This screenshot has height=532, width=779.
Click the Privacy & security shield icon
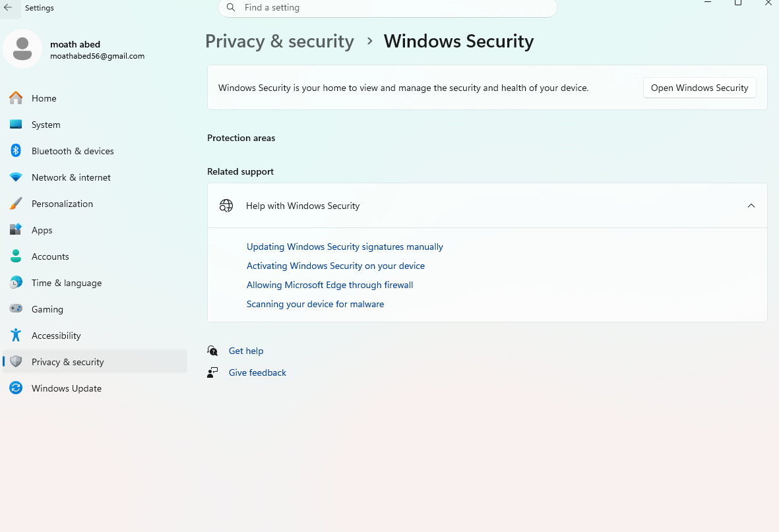point(16,361)
